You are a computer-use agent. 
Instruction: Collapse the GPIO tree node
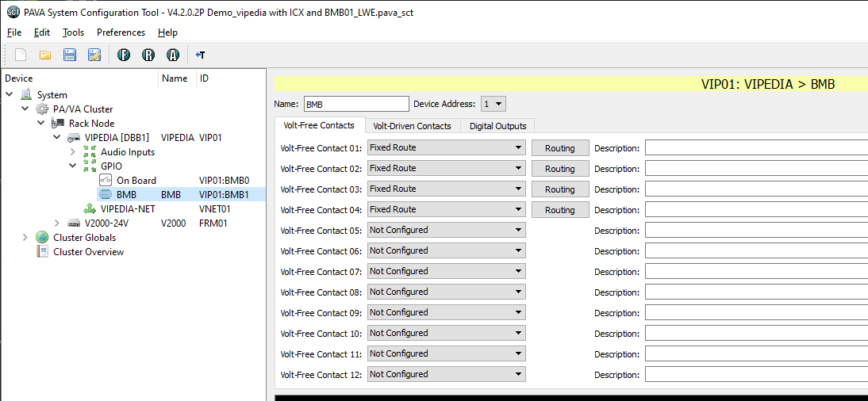[73, 166]
